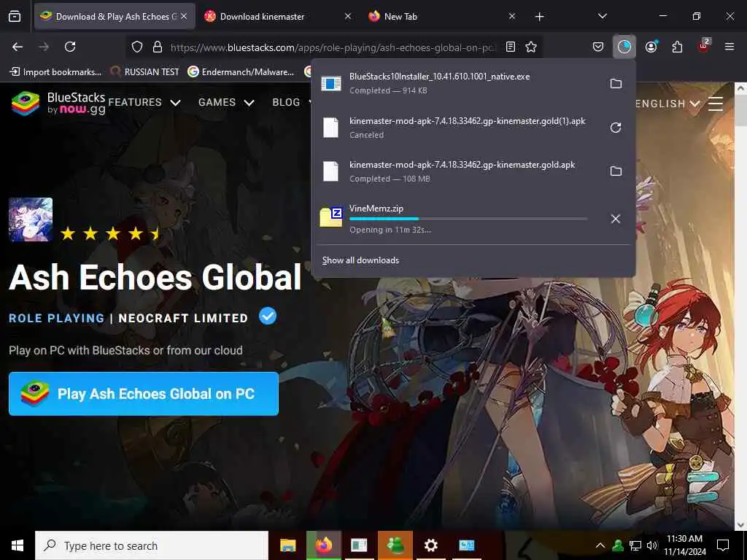Open Firefox View icon at tab bar start
747x560 pixels.
tap(15, 17)
